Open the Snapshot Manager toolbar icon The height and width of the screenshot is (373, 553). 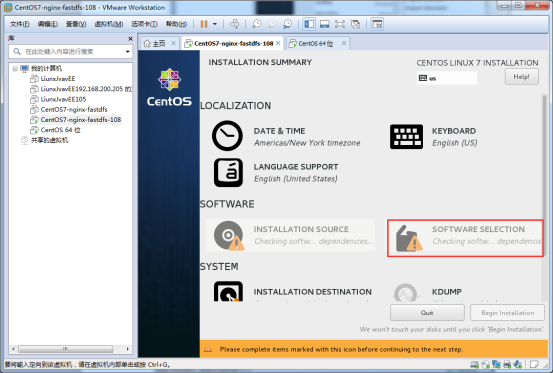[x=287, y=24]
